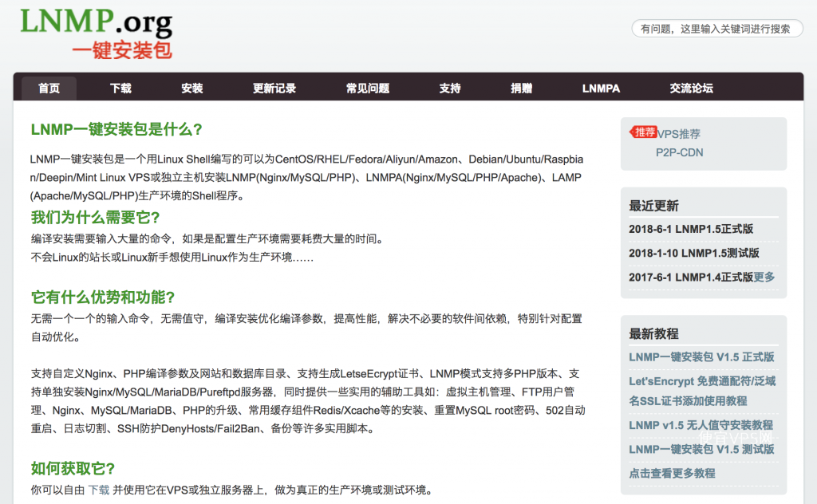Screen dimensions: 817x504
Task: Open the 捐赠 navigation item
Action: click(x=522, y=88)
